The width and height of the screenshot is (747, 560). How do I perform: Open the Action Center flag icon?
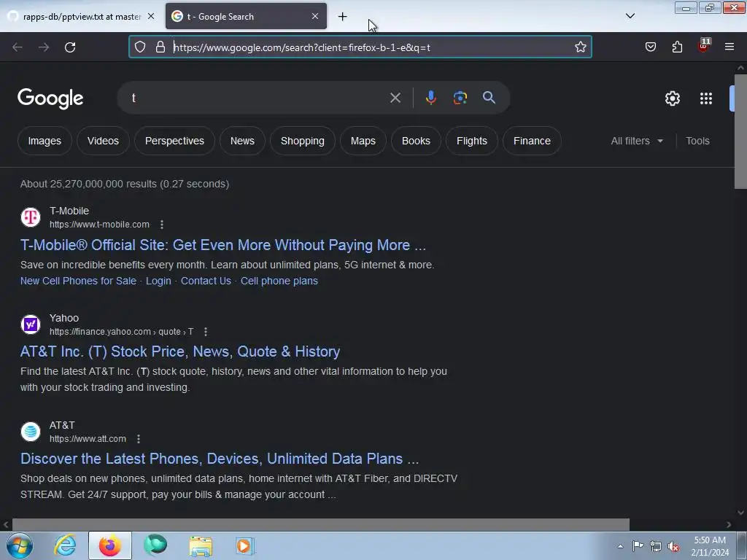[638, 545]
